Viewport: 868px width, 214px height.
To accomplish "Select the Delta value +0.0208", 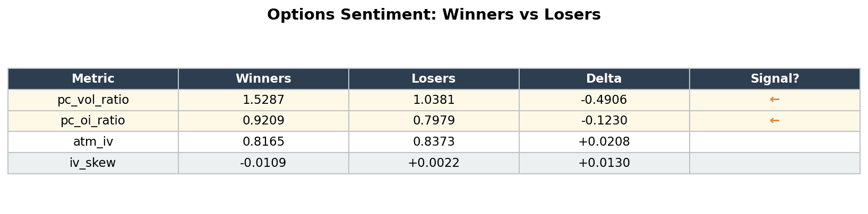I will (x=604, y=142).
